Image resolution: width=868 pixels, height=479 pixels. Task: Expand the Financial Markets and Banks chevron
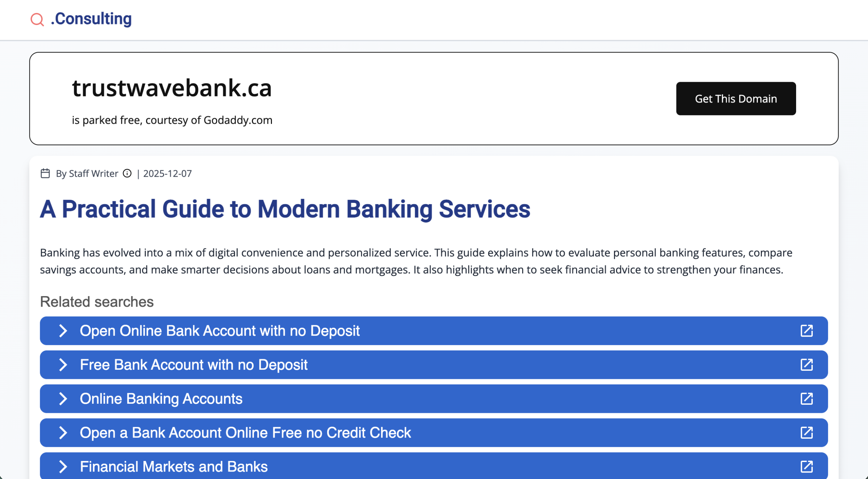click(x=63, y=466)
